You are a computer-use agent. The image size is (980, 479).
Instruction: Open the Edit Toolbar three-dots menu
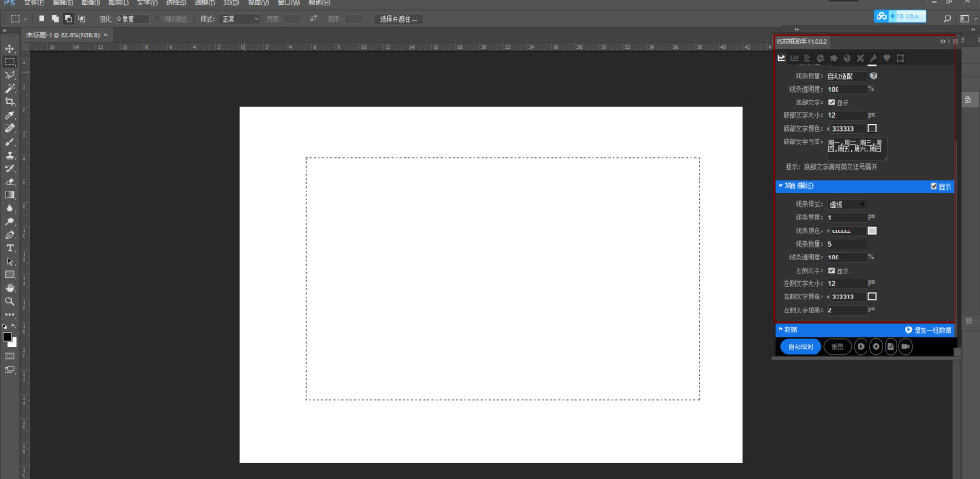[10, 314]
